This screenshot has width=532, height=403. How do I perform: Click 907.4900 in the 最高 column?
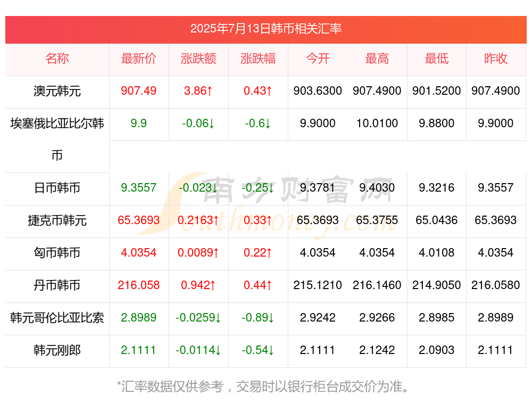[x=377, y=91]
